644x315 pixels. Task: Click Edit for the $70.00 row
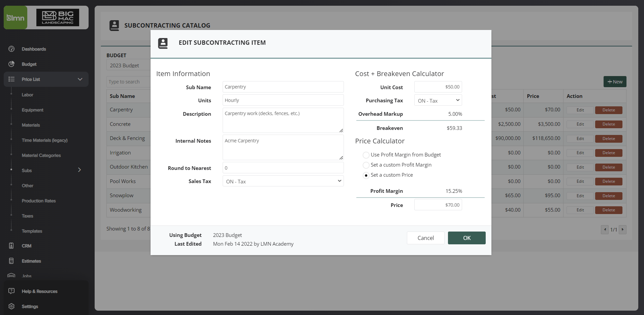point(580,110)
